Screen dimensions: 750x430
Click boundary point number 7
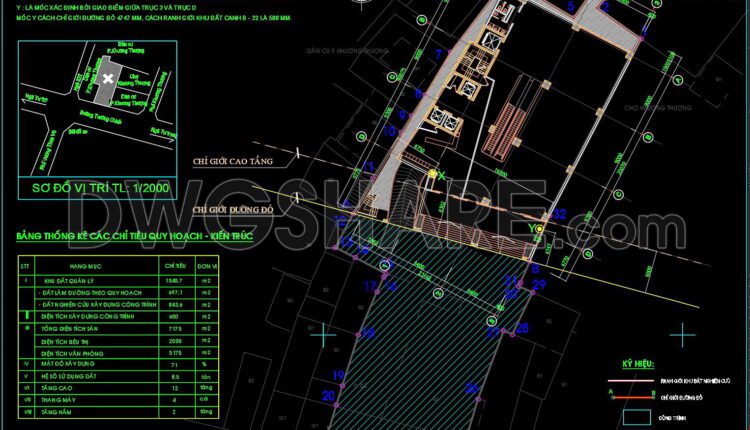tap(439, 54)
